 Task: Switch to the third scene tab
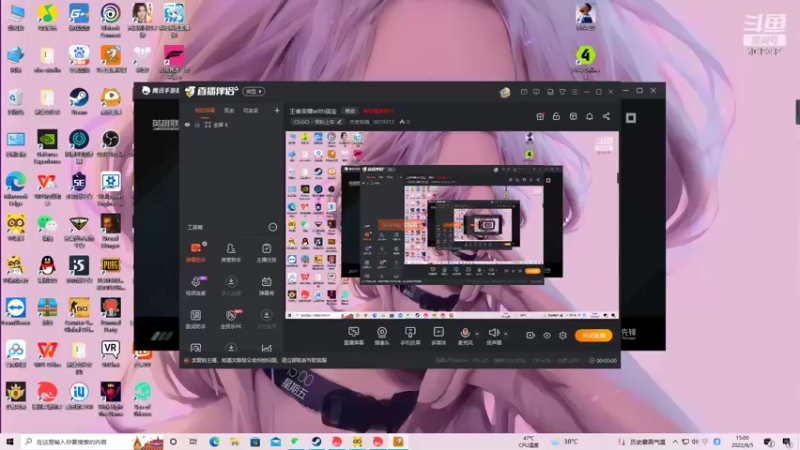tap(251, 110)
